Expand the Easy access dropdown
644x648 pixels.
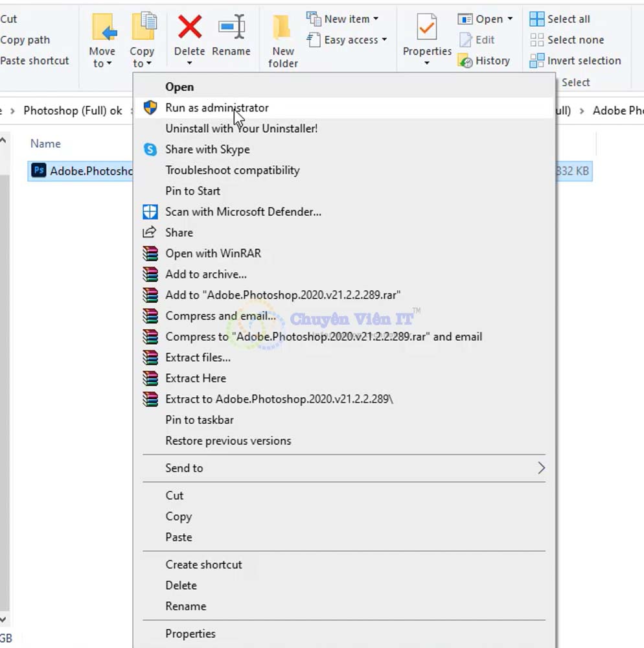pyautogui.click(x=384, y=40)
